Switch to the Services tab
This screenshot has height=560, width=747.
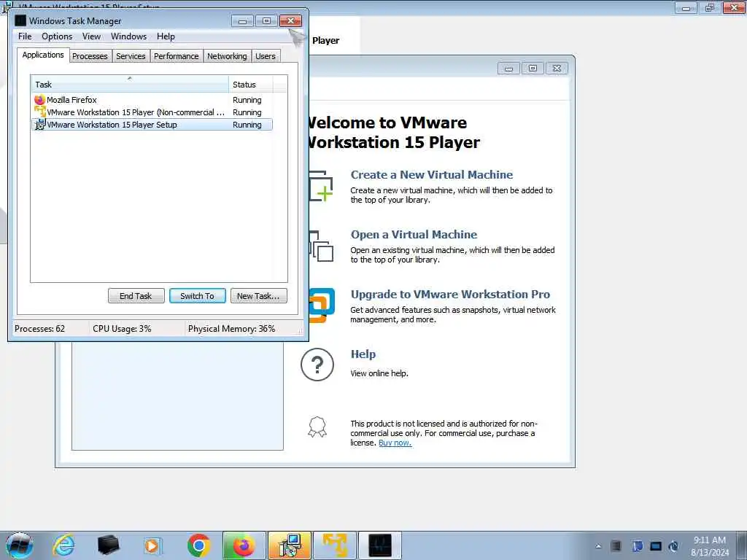tap(131, 56)
